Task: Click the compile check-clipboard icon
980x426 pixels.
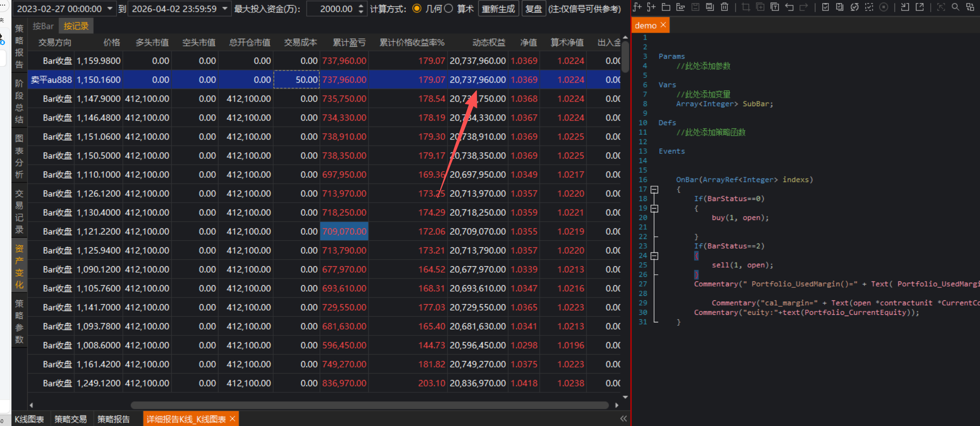Action: 826,7
